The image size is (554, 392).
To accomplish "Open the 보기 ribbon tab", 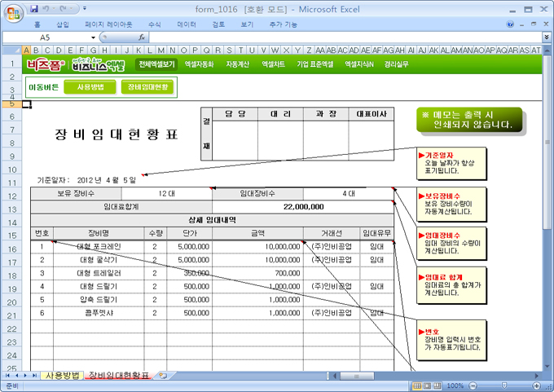I will [247, 24].
